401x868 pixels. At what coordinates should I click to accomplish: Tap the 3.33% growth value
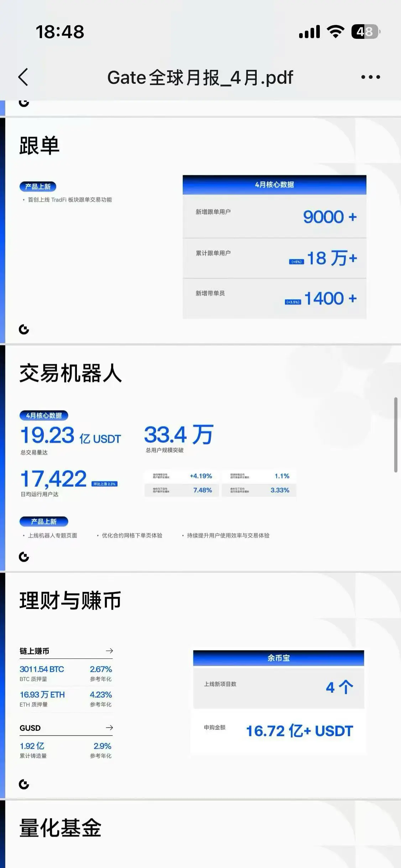(280, 490)
